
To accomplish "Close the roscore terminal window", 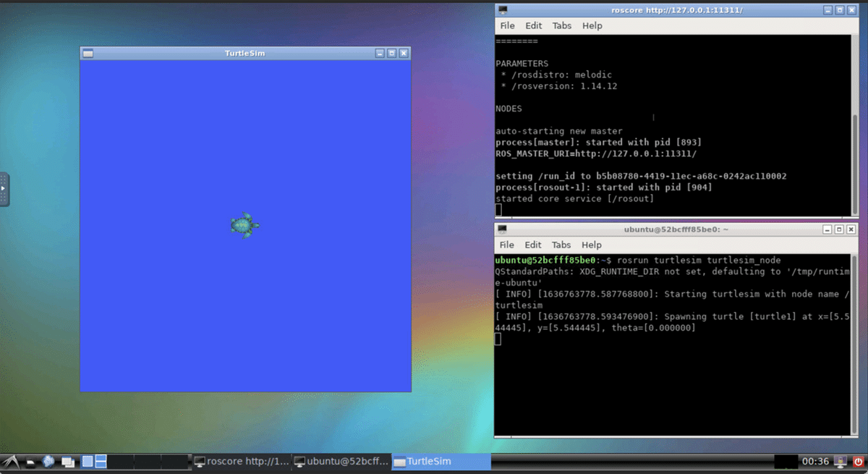I will click(852, 10).
